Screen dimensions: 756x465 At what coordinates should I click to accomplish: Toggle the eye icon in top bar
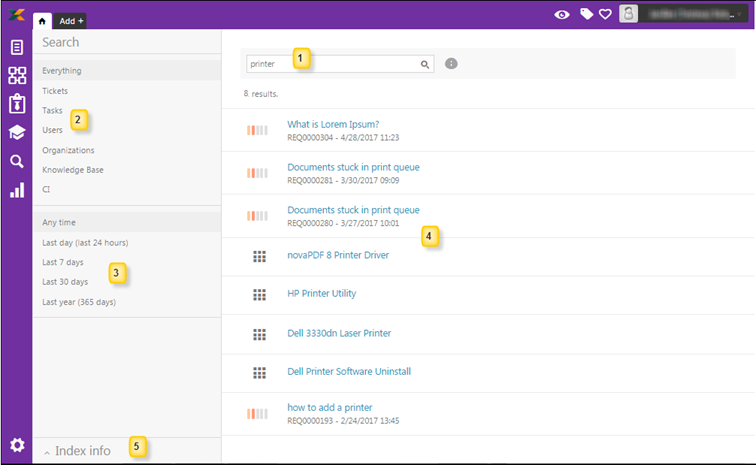coord(563,15)
